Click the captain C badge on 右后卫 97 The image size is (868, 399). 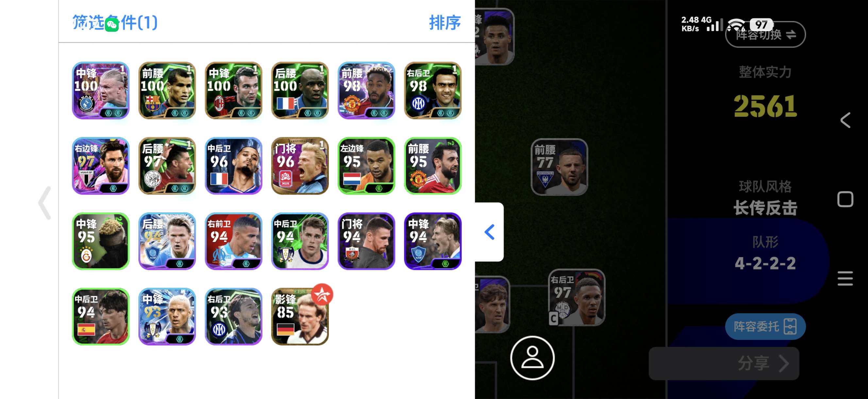(x=553, y=319)
